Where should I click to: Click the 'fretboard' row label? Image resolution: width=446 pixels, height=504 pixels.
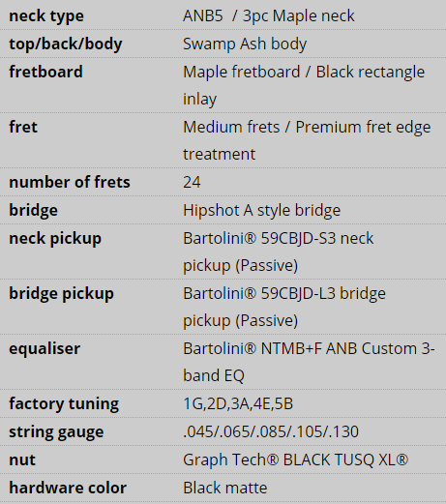(45, 72)
